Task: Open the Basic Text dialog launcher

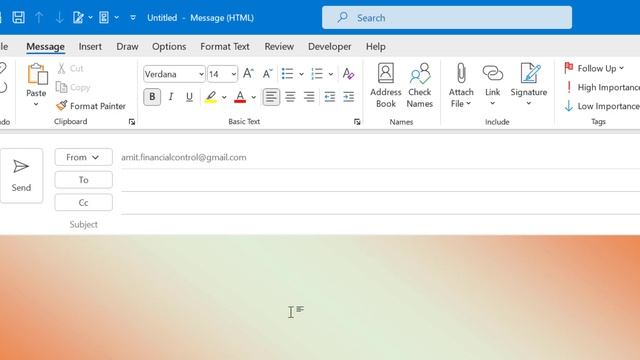Action: (357, 122)
